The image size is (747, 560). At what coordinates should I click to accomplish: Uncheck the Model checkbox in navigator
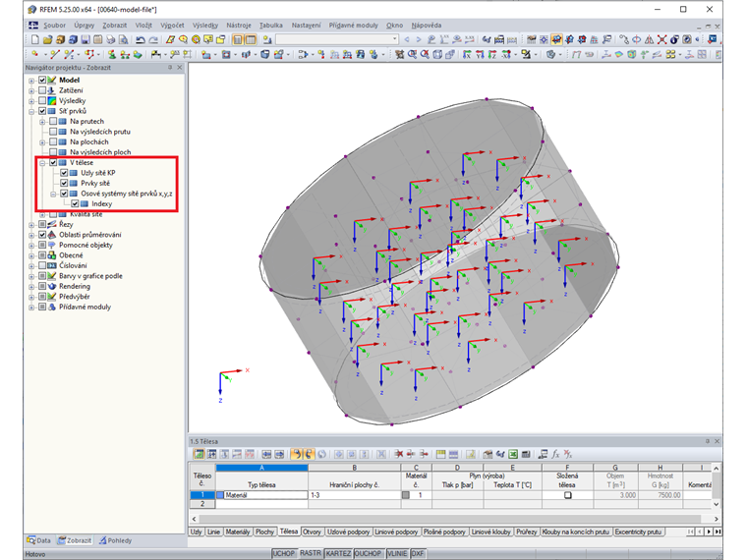pyautogui.click(x=42, y=80)
